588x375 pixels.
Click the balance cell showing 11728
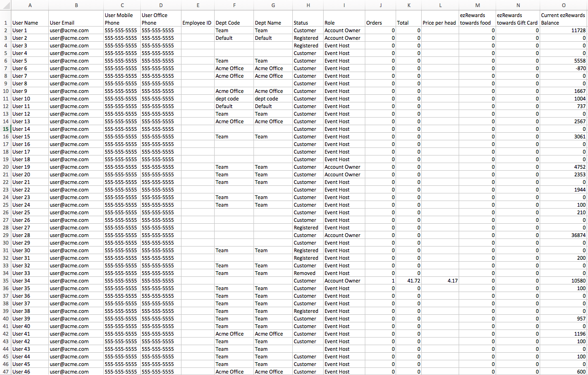(563, 30)
